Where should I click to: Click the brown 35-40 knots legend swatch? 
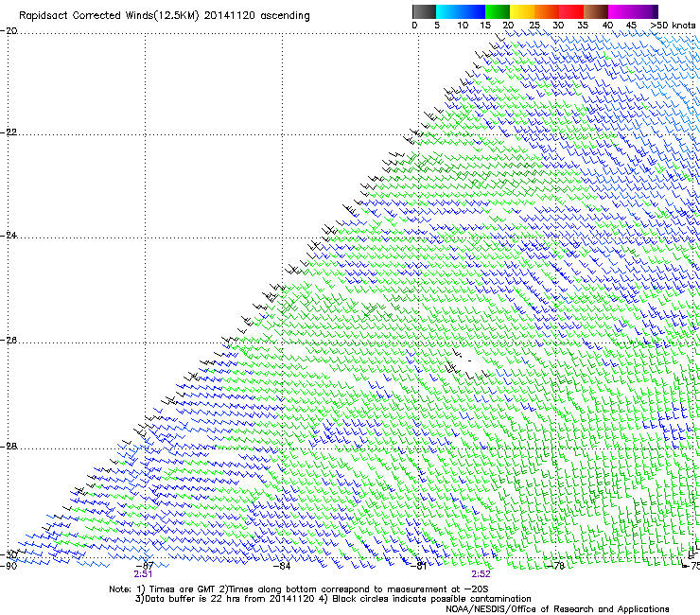596,11
